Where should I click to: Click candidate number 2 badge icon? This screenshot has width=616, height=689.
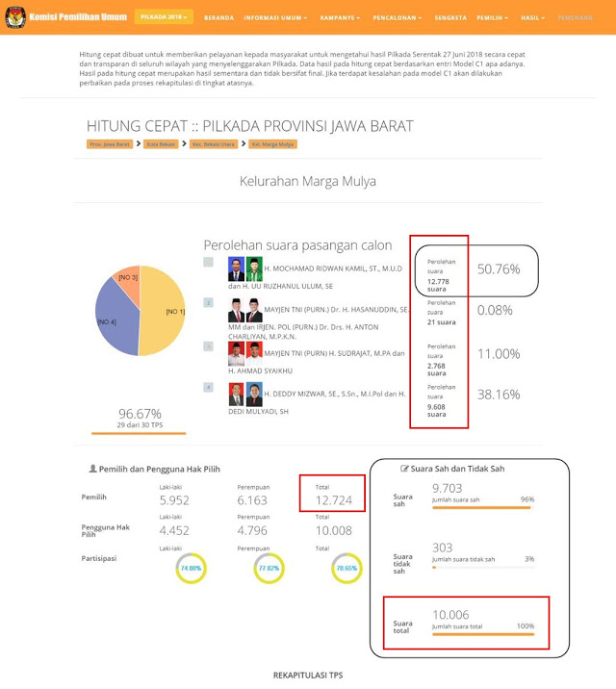pos(208,303)
